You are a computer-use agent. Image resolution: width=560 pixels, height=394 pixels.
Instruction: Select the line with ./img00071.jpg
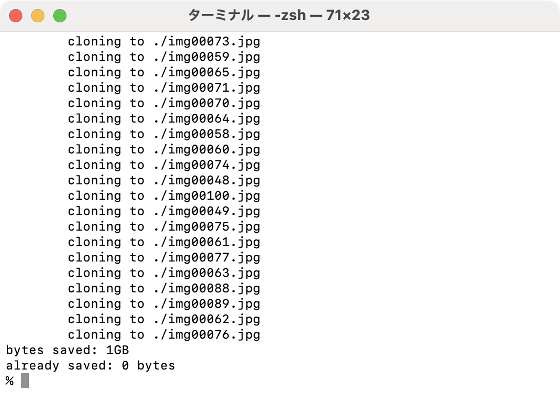coord(164,88)
